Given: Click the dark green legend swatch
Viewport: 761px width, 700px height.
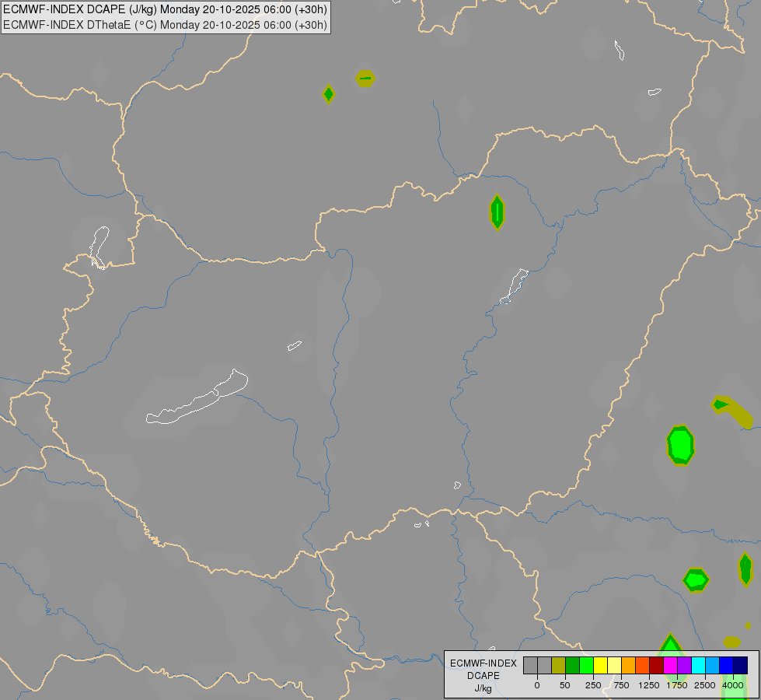Looking at the screenshot, I should pyautogui.click(x=572, y=665).
